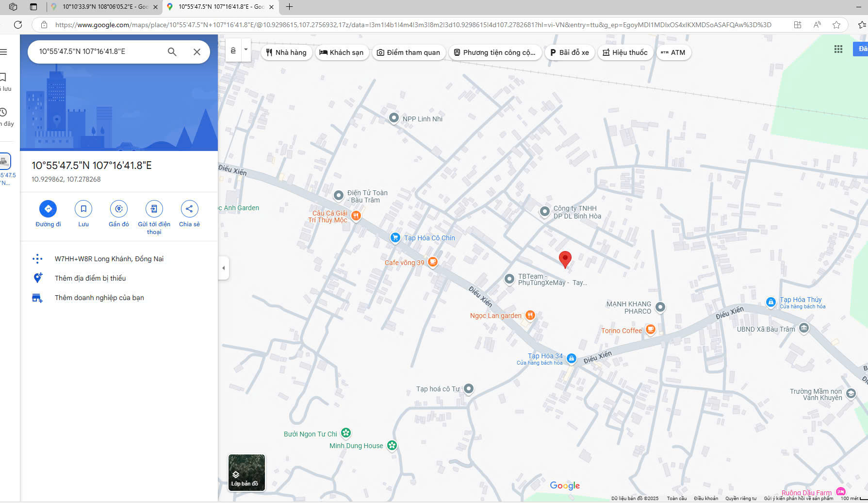Click the browser address bar URL

[x=413, y=25]
